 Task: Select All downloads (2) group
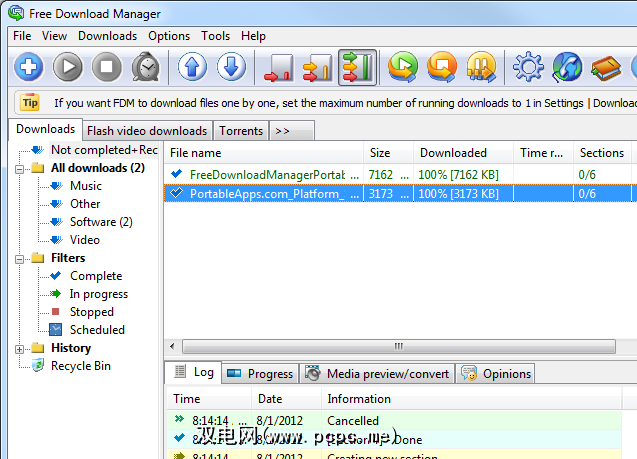(x=98, y=168)
